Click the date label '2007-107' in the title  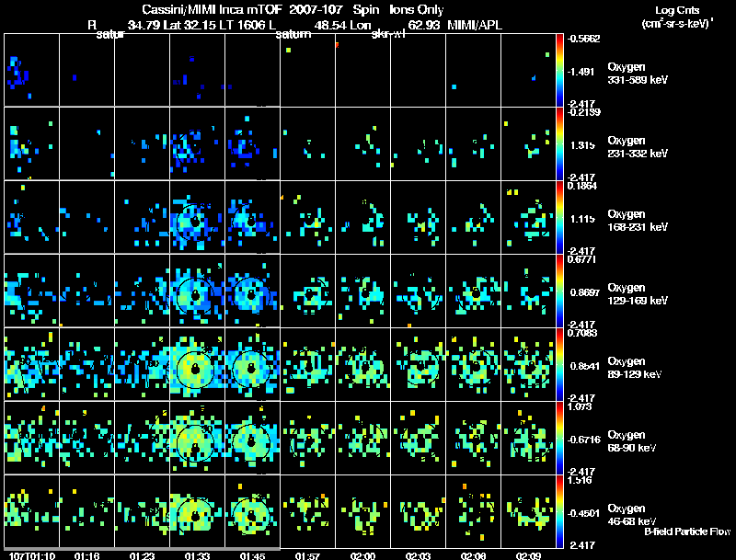point(317,10)
